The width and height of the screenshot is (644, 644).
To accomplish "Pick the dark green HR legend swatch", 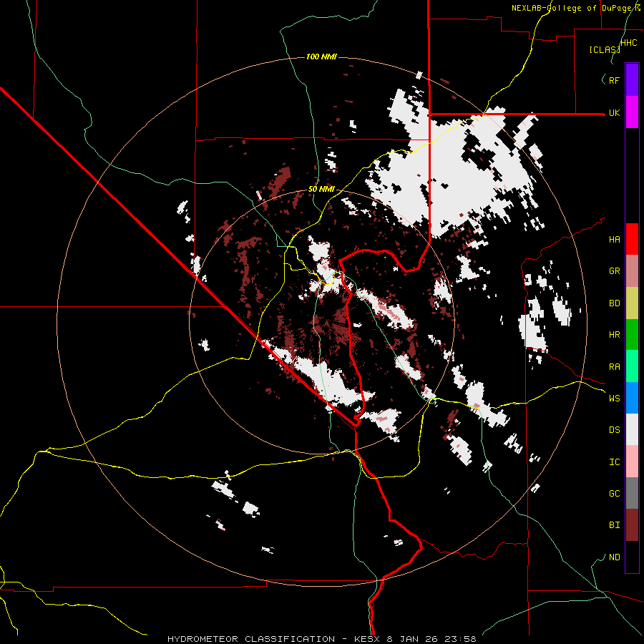I will (632, 334).
